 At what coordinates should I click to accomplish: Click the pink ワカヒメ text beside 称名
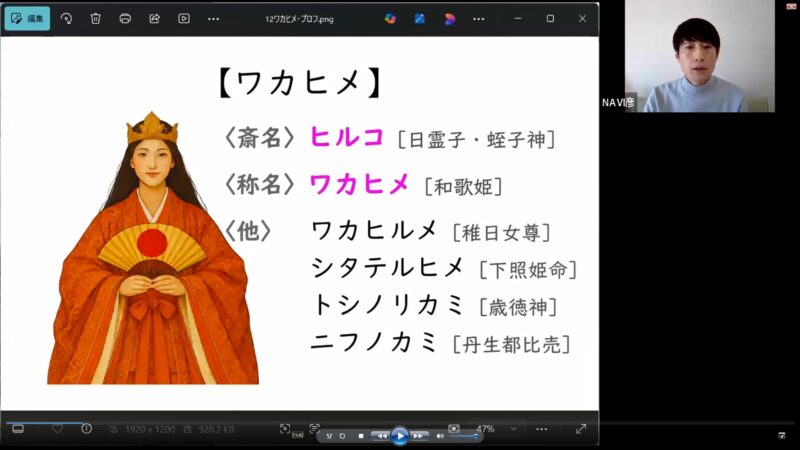click(x=360, y=184)
